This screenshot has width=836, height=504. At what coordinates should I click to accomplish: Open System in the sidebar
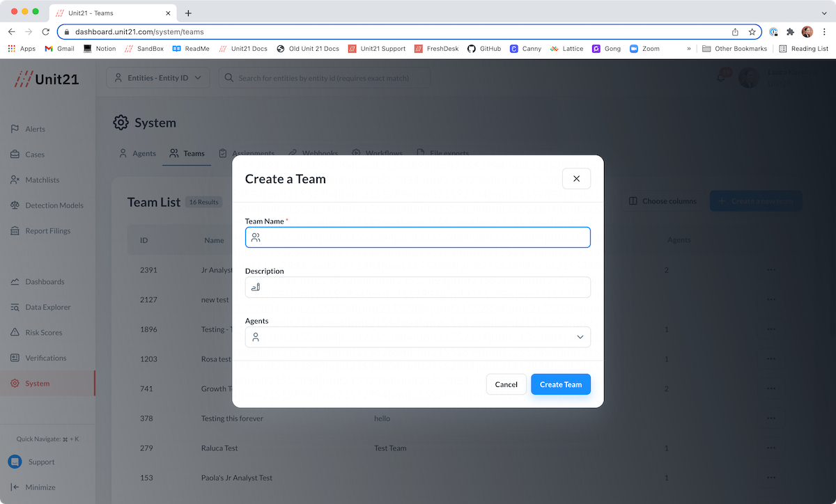coord(47,384)
